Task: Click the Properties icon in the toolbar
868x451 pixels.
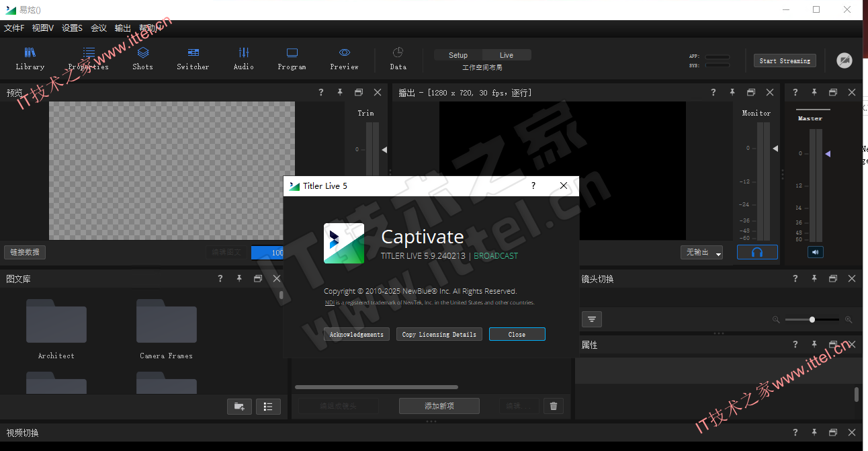Action: tap(88, 58)
